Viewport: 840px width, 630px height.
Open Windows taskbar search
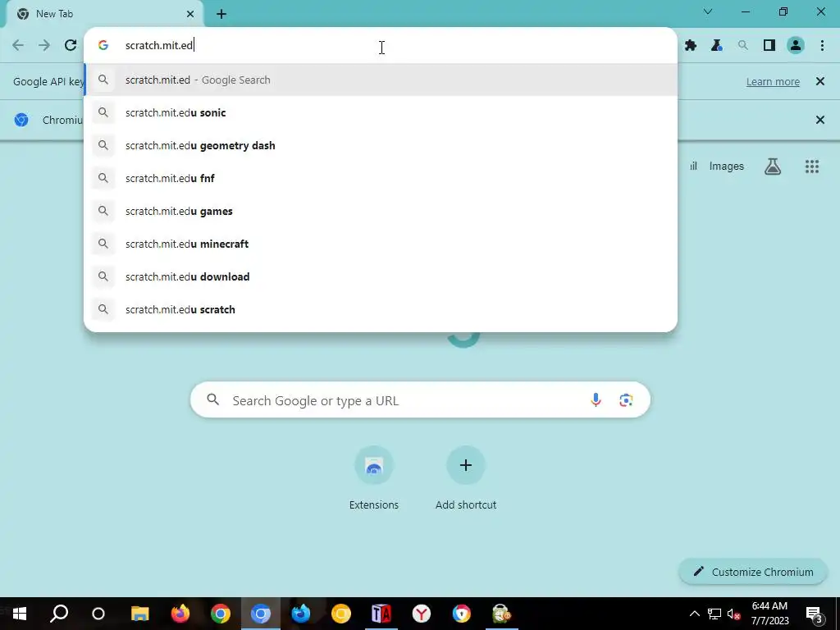pos(59,614)
